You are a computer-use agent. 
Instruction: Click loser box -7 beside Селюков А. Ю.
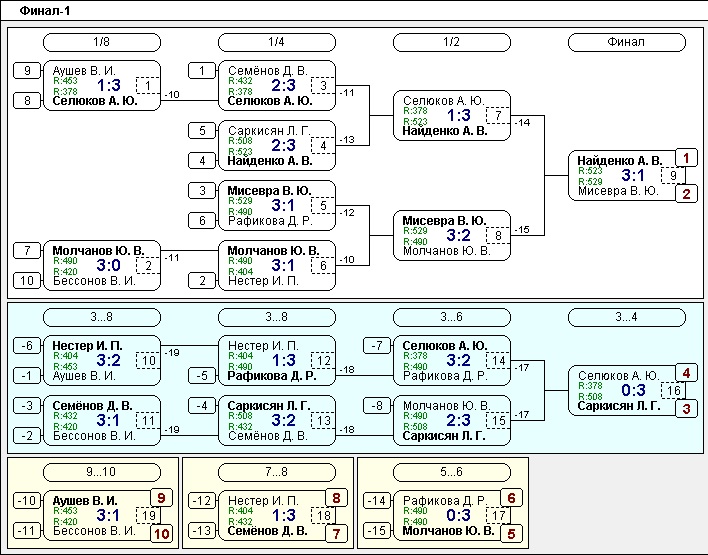click(x=377, y=345)
